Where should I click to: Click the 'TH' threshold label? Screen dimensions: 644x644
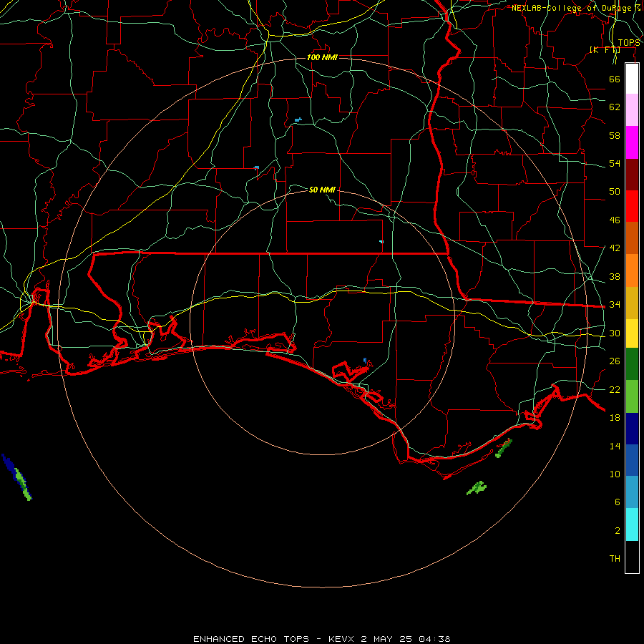(x=615, y=559)
